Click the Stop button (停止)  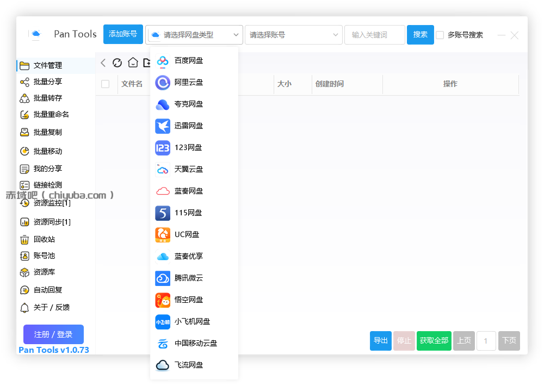(404, 341)
